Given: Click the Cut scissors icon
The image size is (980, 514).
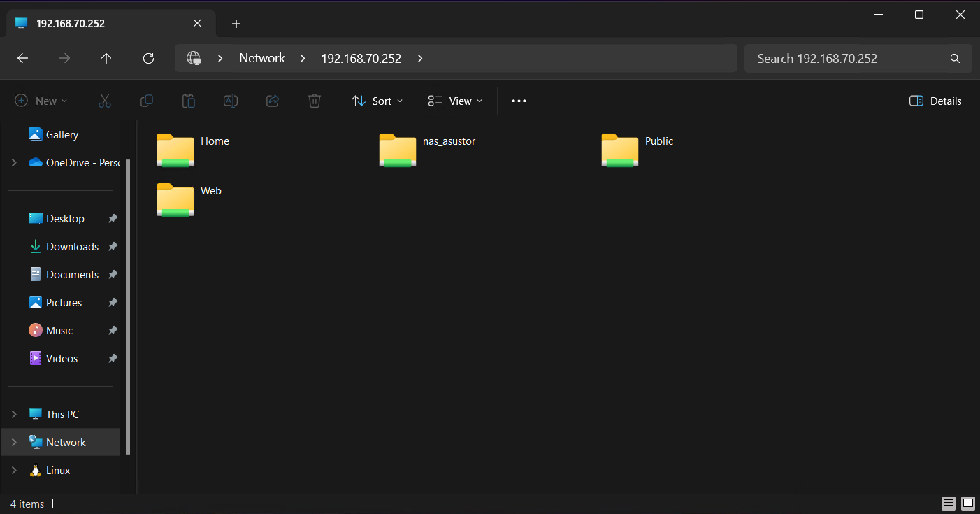Looking at the screenshot, I should point(105,101).
